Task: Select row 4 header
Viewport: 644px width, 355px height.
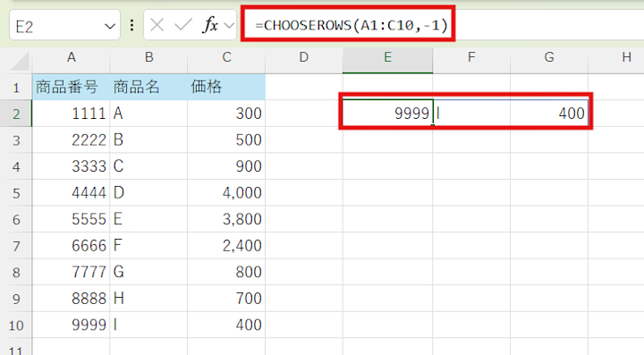Action: pyautogui.click(x=16, y=166)
